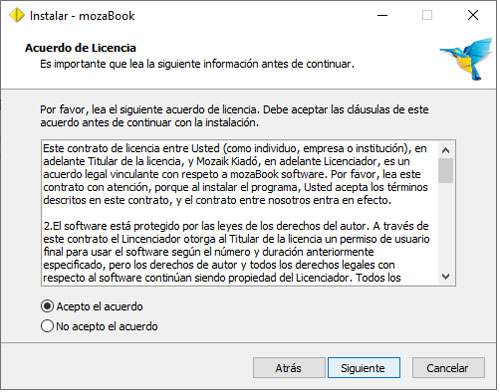Click the yellow diamond mozaBook title bar icon
Screen dimensions: 500x392
point(17,15)
